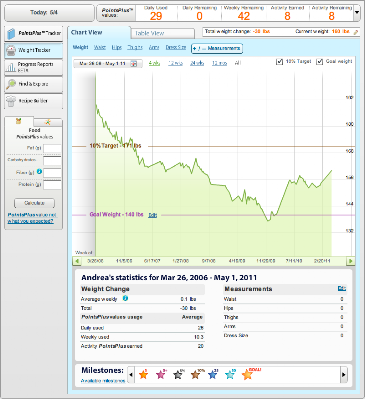Select the Hips measurement link
This screenshot has height=400, width=365.
pyautogui.click(x=117, y=47)
